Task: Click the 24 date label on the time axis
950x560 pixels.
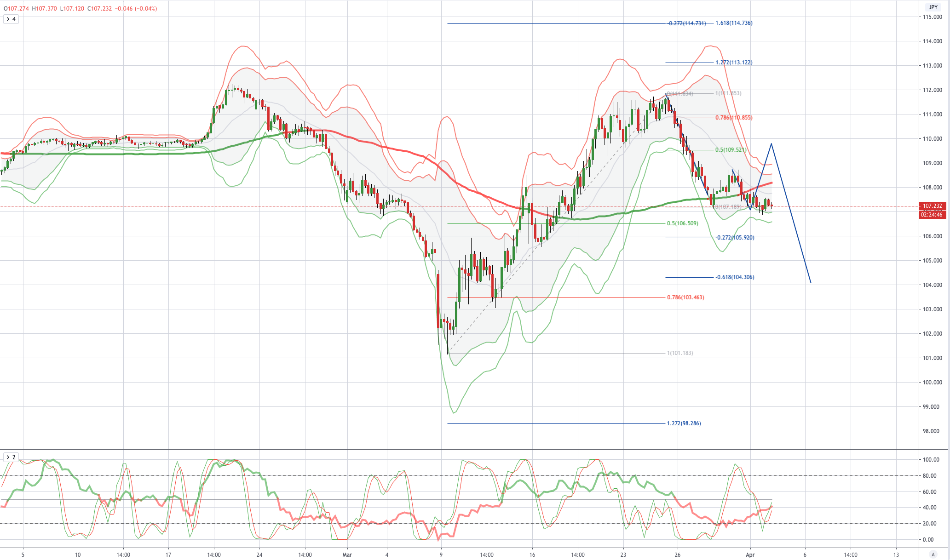Action: [x=259, y=555]
